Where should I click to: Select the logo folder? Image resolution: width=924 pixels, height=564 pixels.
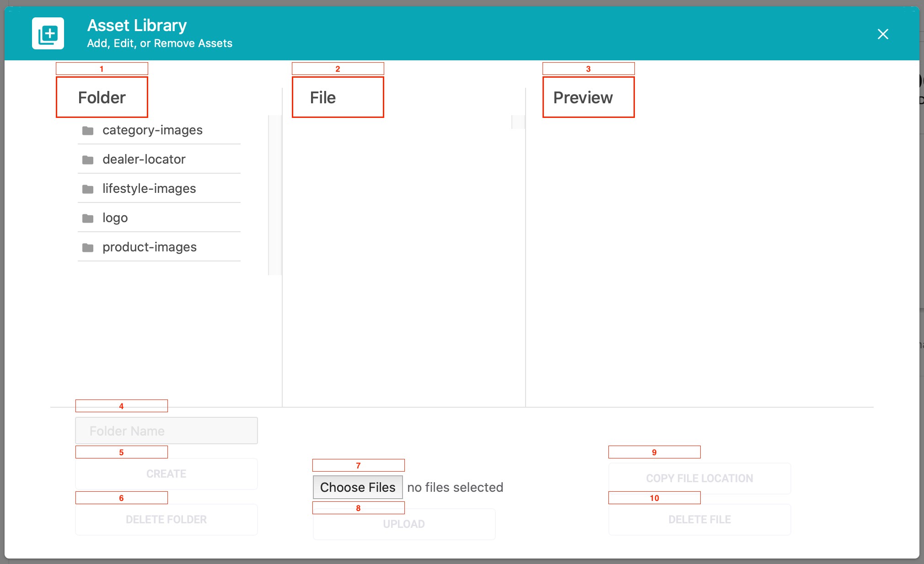click(159, 218)
